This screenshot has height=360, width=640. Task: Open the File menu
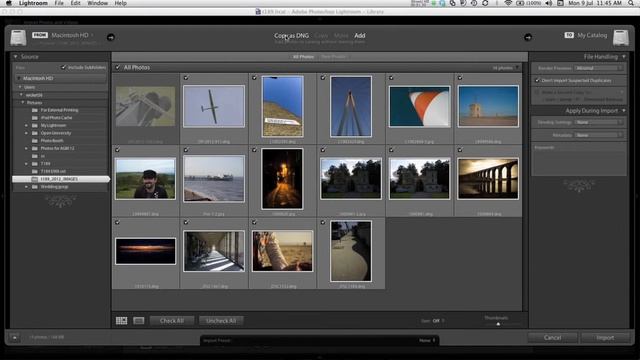pos(59,3)
